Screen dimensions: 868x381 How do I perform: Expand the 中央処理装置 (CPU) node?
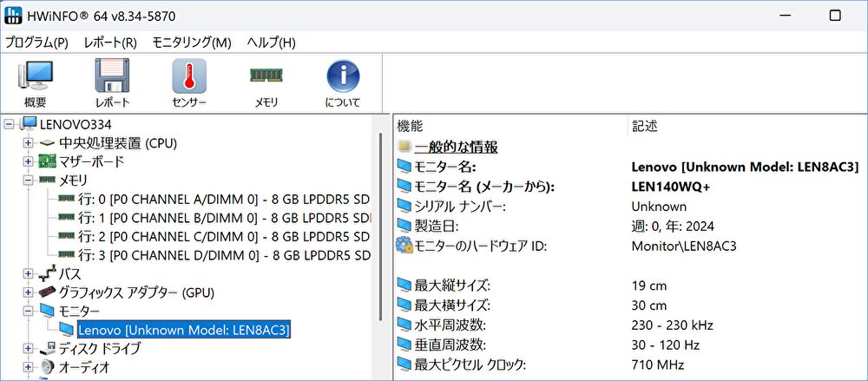28,142
